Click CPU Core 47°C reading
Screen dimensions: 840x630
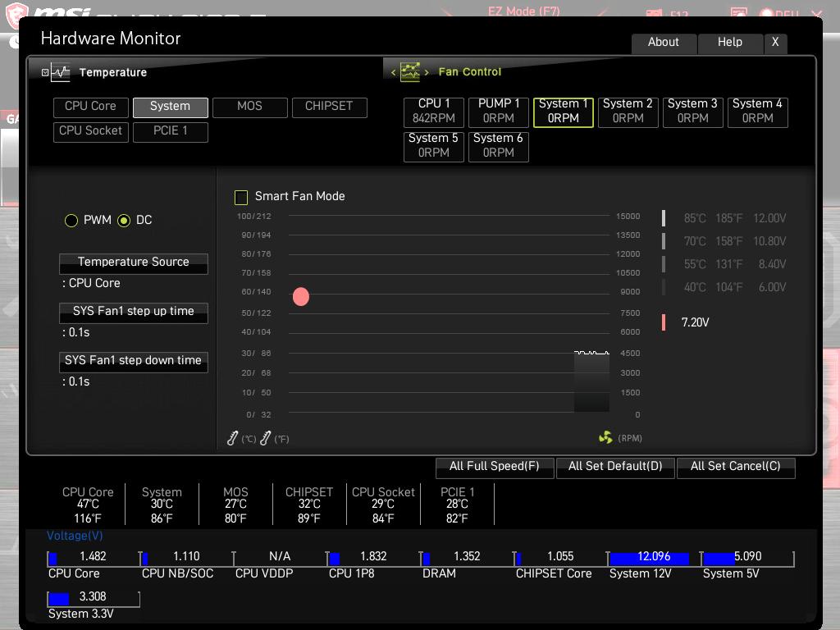[x=88, y=504]
